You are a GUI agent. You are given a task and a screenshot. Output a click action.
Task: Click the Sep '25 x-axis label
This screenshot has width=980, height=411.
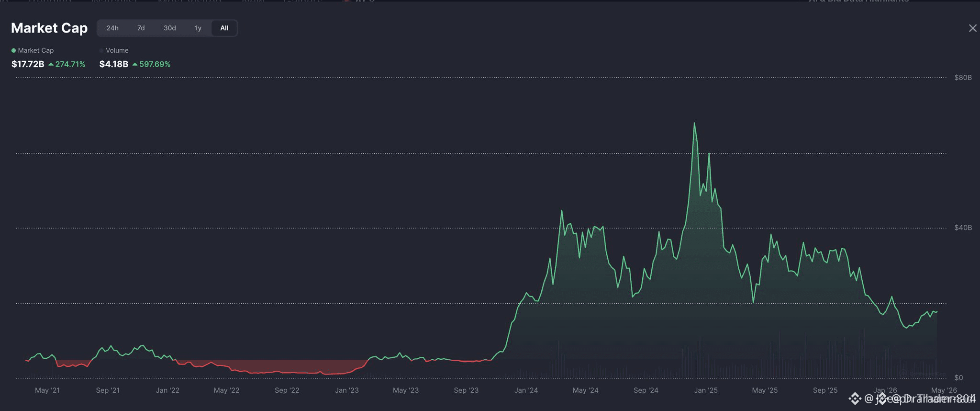click(x=825, y=390)
